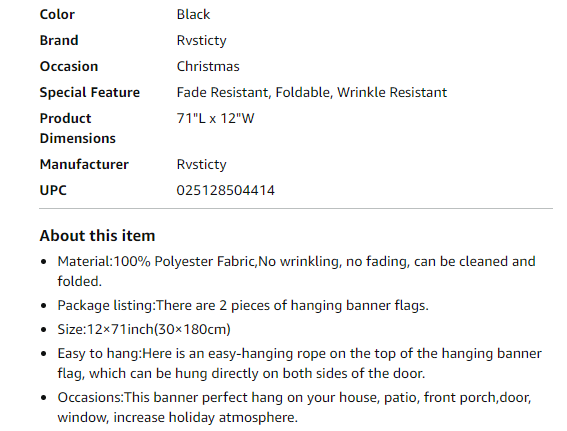567x431 pixels.
Task: Select the Black color value
Action: pyautogui.click(x=193, y=14)
